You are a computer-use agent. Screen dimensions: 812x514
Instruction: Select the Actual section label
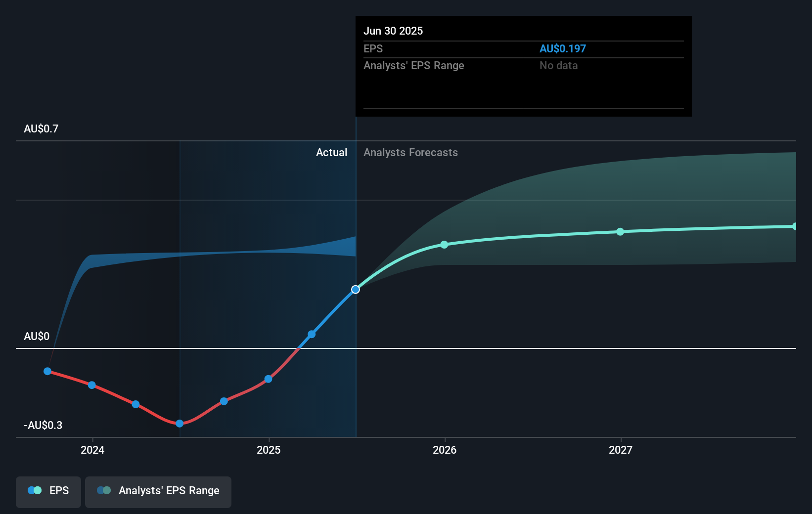coord(331,153)
